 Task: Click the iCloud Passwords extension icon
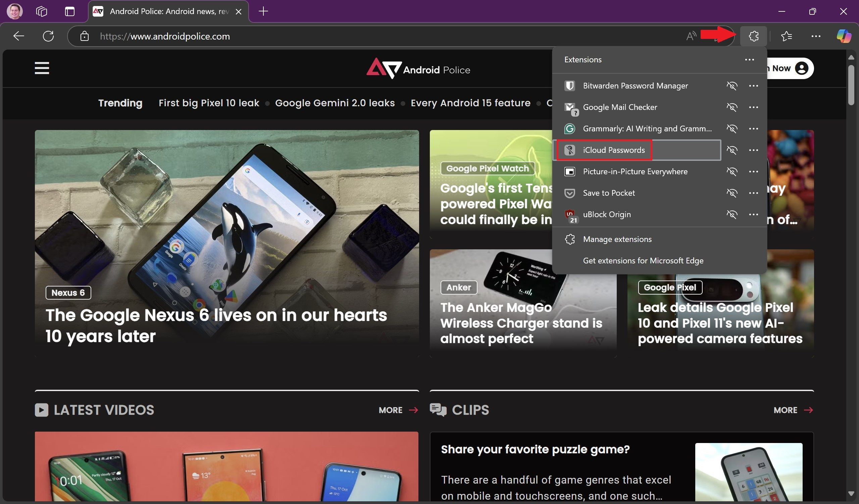pyautogui.click(x=570, y=149)
